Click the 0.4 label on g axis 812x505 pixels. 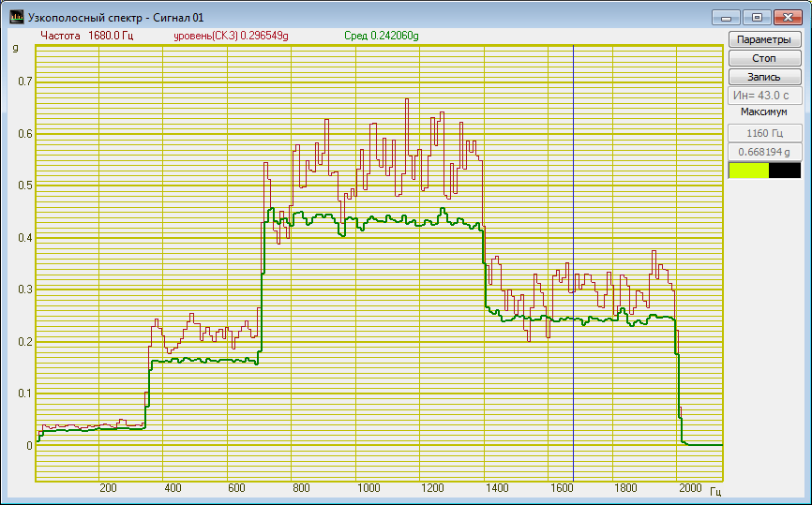(25, 238)
